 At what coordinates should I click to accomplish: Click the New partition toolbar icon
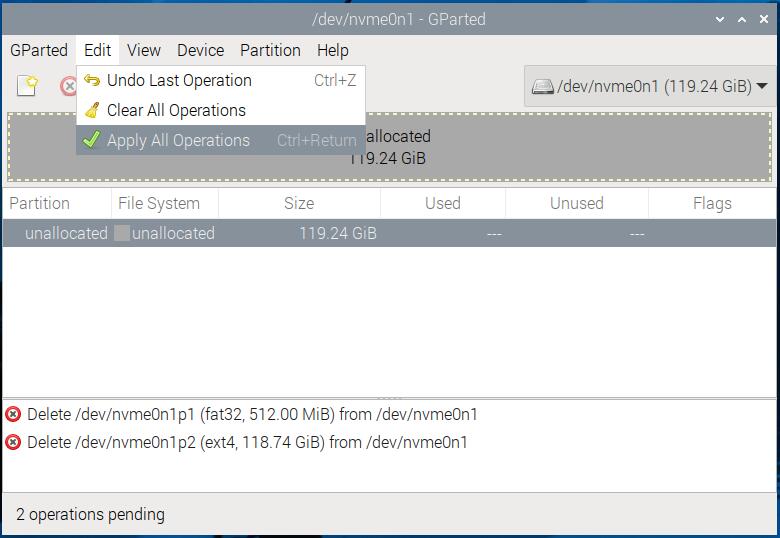coord(27,86)
